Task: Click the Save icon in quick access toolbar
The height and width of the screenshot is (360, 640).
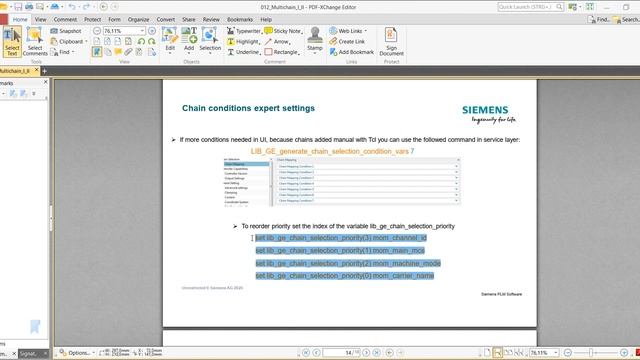Action: pos(18,7)
